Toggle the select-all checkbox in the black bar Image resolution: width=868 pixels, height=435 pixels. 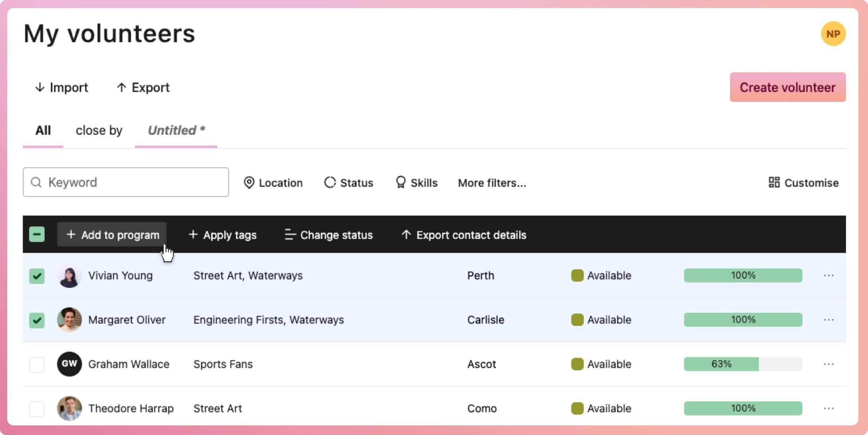click(x=37, y=235)
